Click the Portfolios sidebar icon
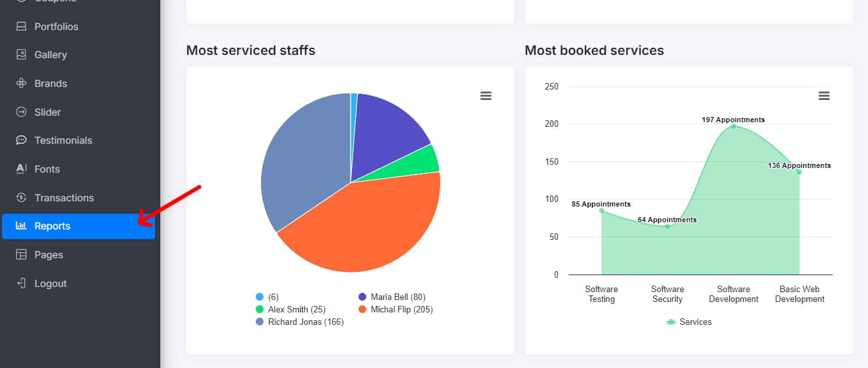This screenshot has width=868, height=368. coord(21,27)
